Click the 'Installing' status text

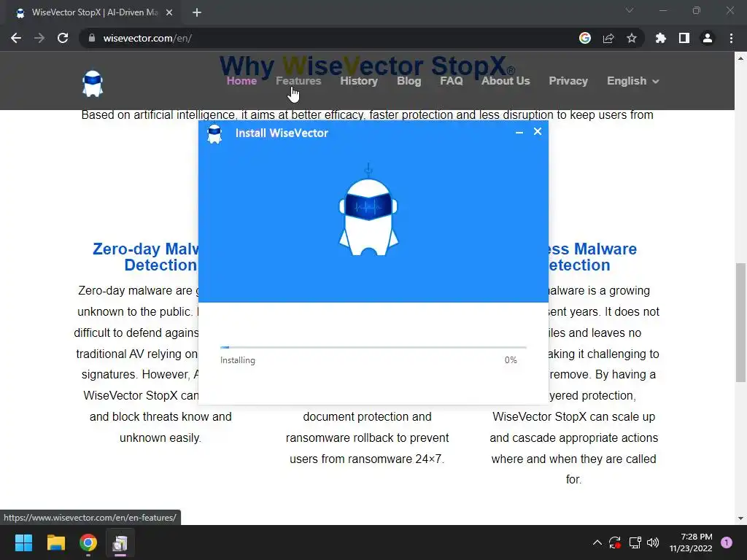(237, 360)
